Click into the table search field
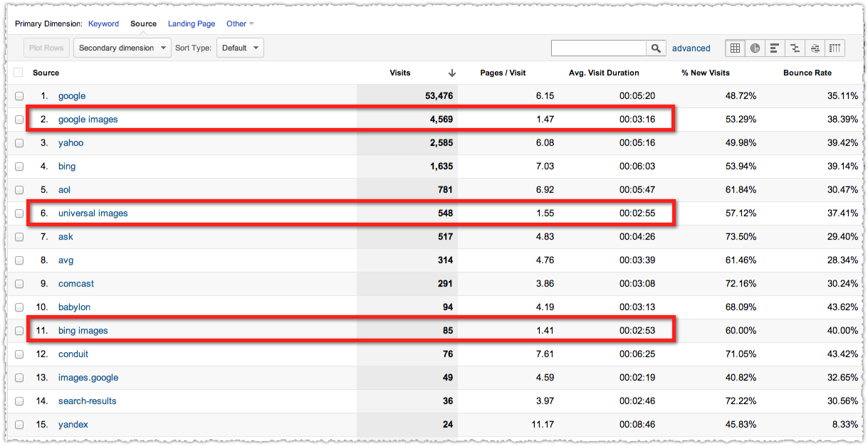 [x=599, y=48]
